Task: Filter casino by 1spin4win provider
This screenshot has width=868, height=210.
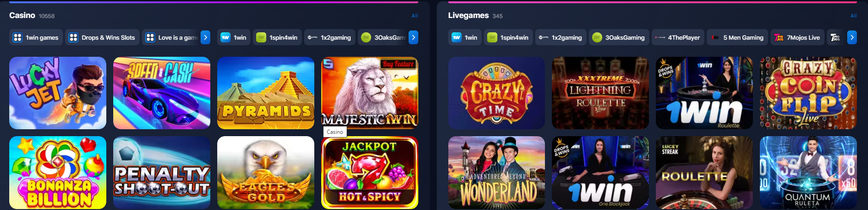Action: click(x=277, y=37)
